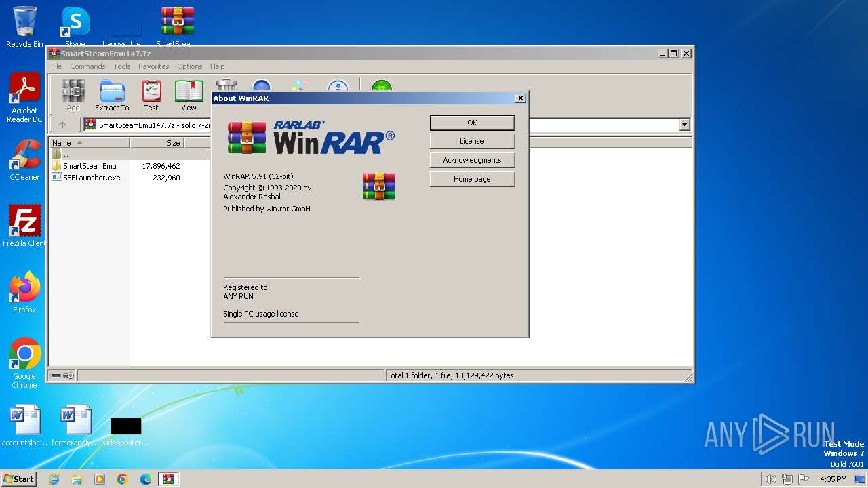Click volume speaker tray icon
Screen dimensions: 868x488
tap(770, 479)
